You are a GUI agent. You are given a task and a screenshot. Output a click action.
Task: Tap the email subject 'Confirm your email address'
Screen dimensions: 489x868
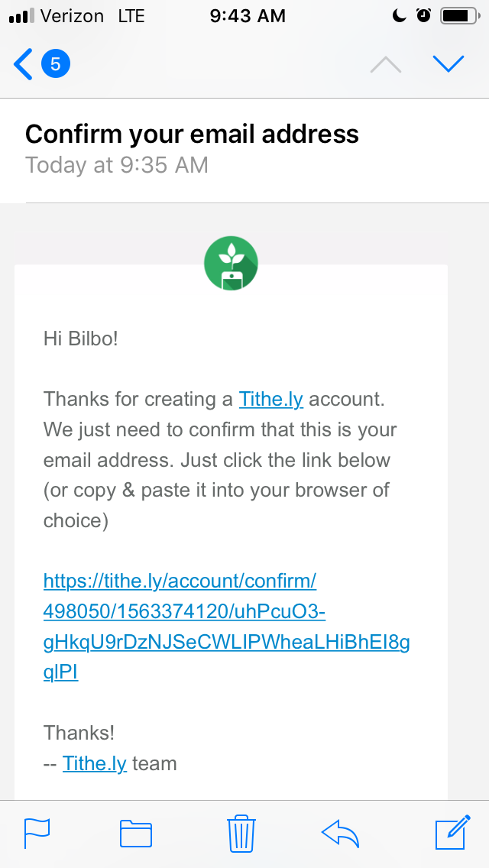click(x=192, y=134)
